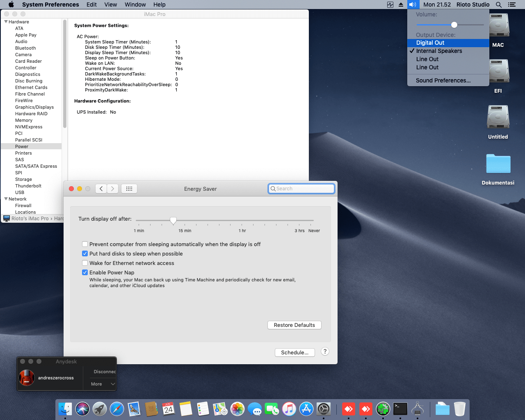
Task: Collapse the Network tree section
Action: click(6, 199)
